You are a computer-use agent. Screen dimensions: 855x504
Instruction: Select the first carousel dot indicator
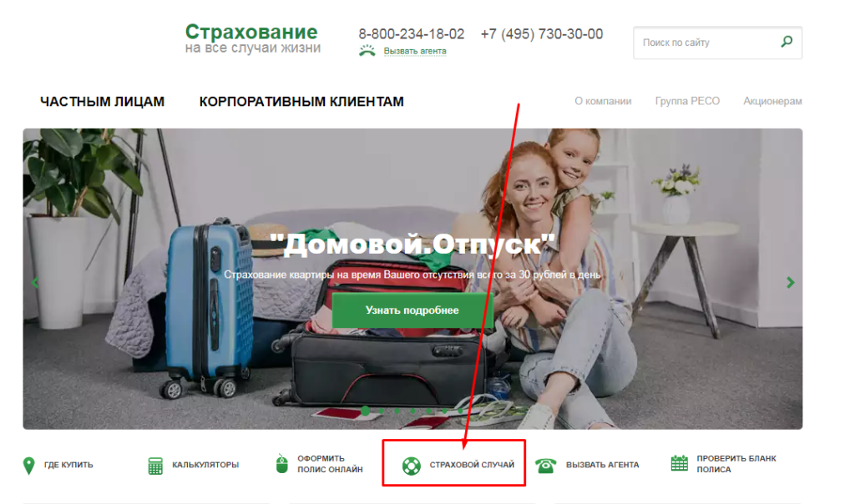(366, 411)
